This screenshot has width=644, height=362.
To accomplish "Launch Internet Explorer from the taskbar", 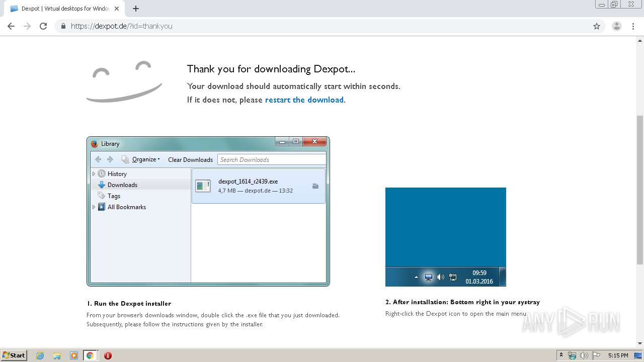I will (40, 355).
